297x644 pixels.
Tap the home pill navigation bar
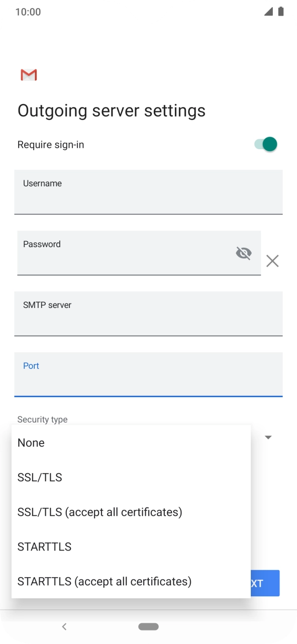point(148,626)
